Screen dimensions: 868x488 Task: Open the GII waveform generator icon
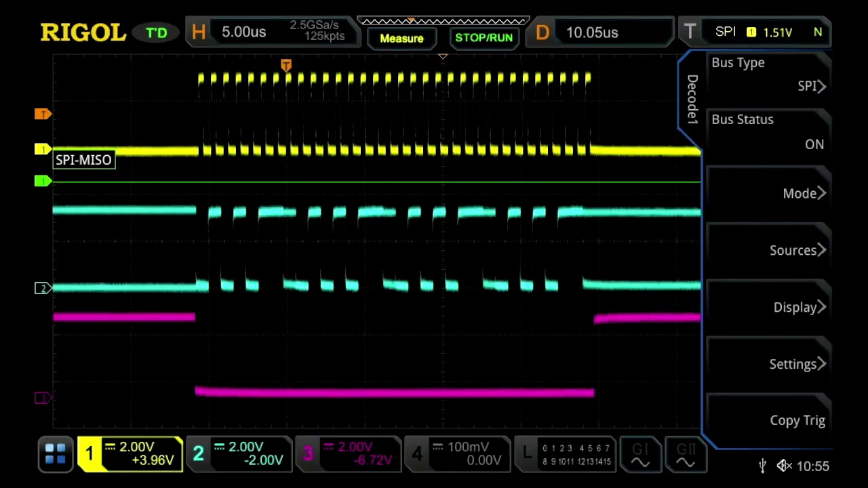(686, 455)
